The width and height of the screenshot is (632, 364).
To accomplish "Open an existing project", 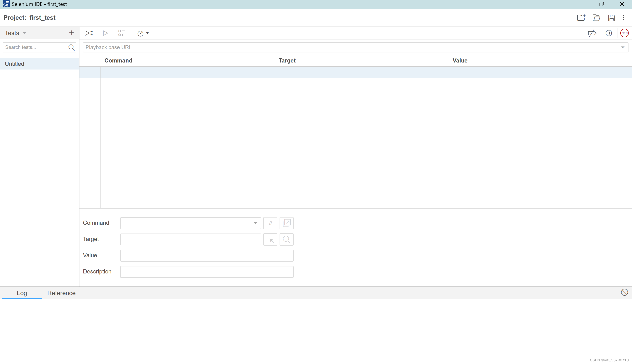I will [596, 18].
